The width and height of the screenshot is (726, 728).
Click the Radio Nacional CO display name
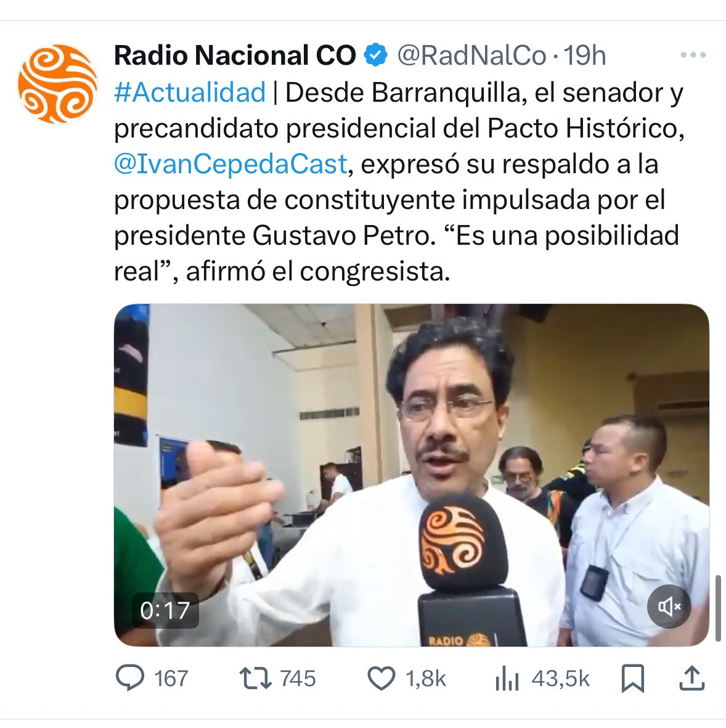[235, 55]
